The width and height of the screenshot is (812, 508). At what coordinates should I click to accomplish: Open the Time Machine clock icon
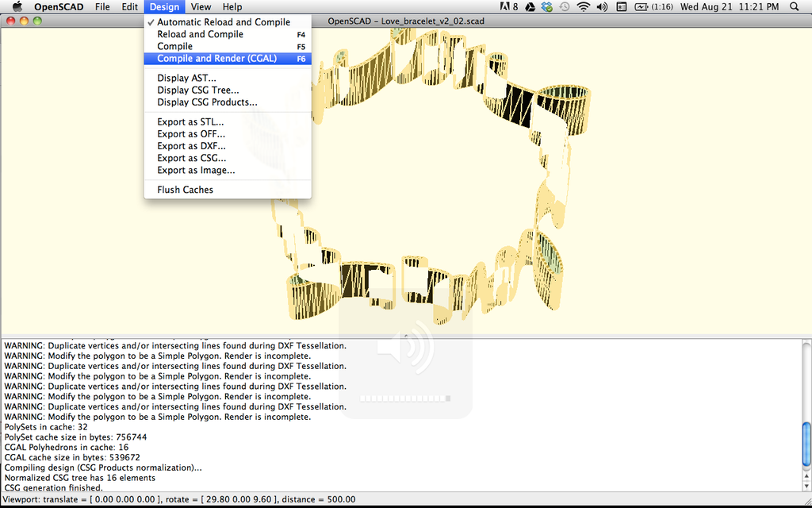pos(564,7)
